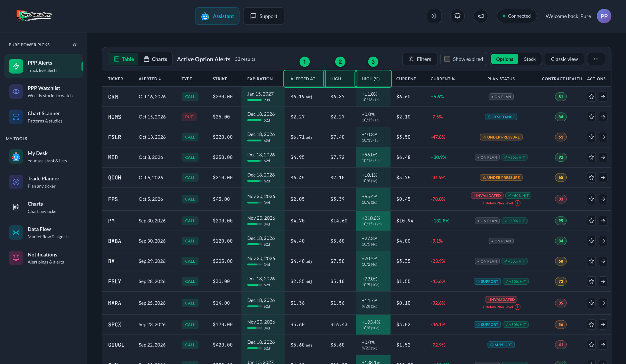Sort by the CONTRACT HEALTH column header
Screen dimensions: 626x364
[x=562, y=79]
